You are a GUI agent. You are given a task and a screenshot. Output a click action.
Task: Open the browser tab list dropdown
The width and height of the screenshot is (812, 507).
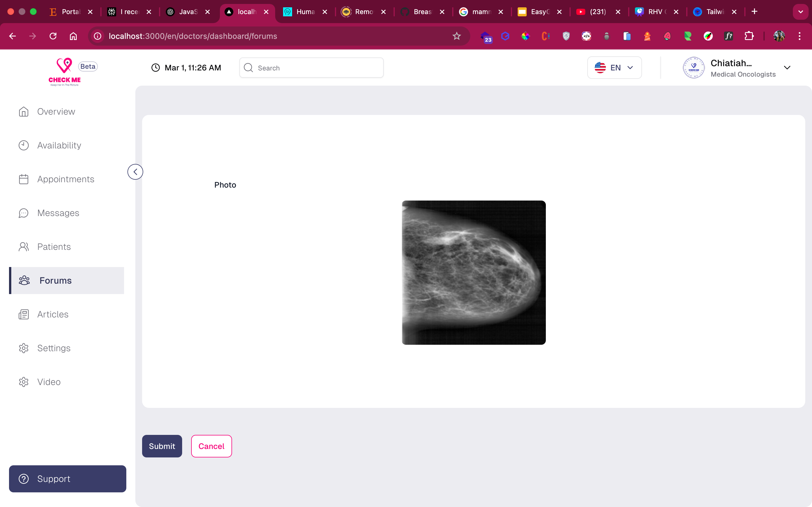801,12
